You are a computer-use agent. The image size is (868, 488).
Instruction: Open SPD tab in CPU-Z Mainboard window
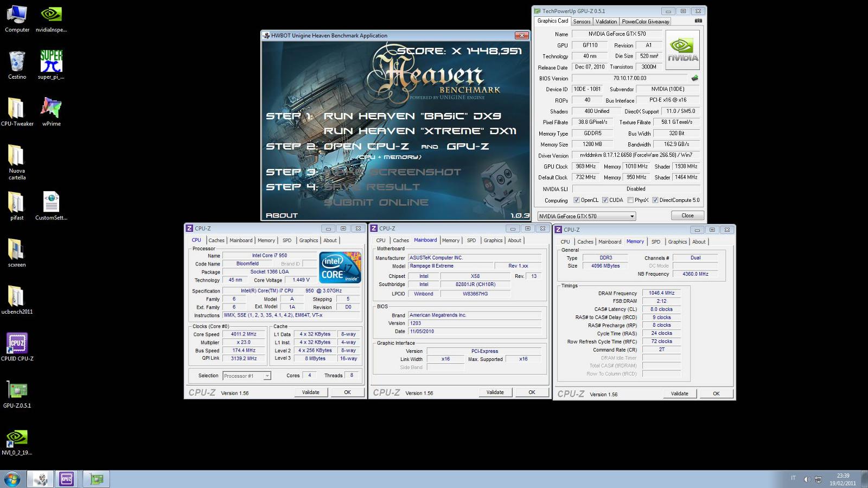pyautogui.click(x=471, y=240)
